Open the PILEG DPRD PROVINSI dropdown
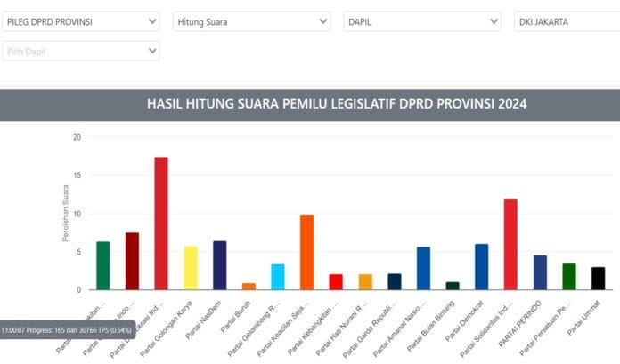Image resolution: width=620 pixels, height=364 pixels. (81, 21)
